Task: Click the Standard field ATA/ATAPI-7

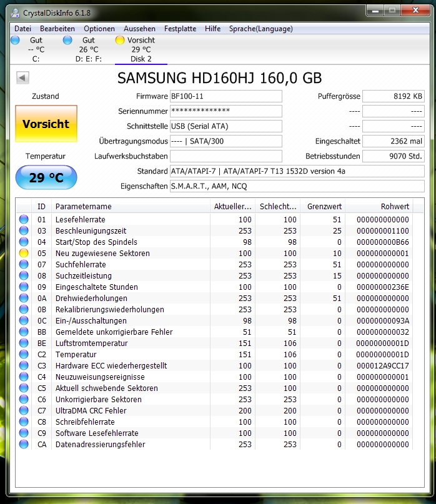Action: pyautogui.click(x=297, y=171)
